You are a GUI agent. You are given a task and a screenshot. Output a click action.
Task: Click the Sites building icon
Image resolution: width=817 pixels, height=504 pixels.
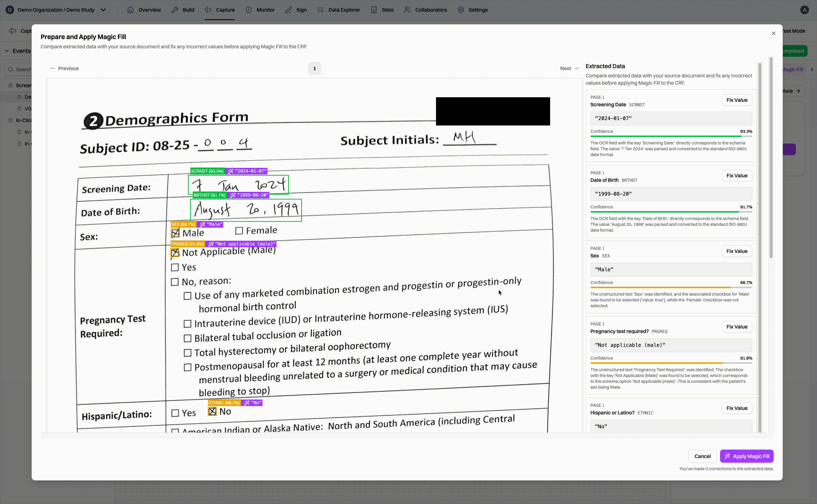pyautogui.click(x=374, y=10)
